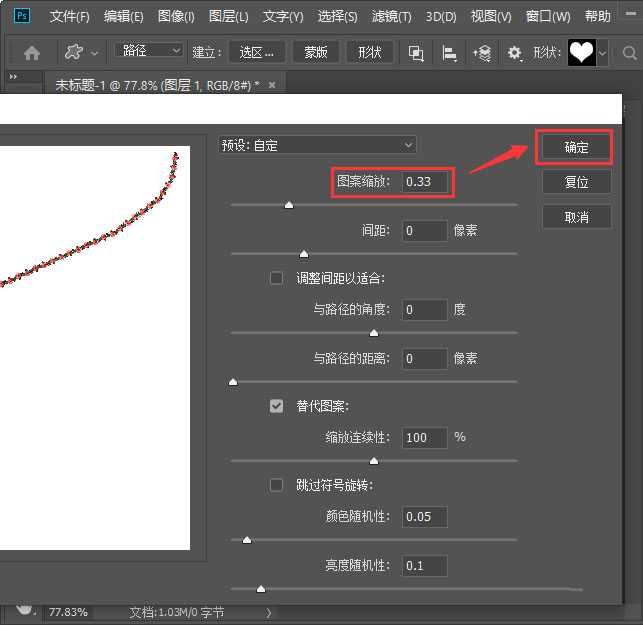The height and width of the screenshot is (625, 643).
Task: Open the 图层(L) menu
Action: 229,17
